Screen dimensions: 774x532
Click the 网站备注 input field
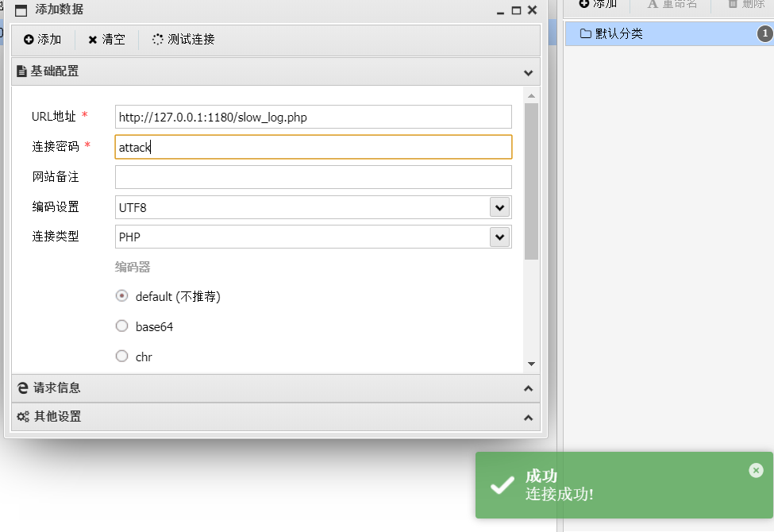[x=313, y=177]
